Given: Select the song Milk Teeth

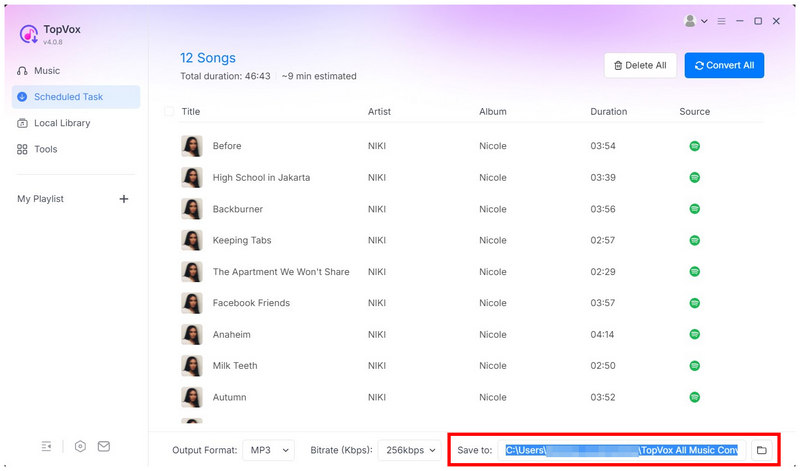Looking at the screenshot, I should [x=235, y=366].
